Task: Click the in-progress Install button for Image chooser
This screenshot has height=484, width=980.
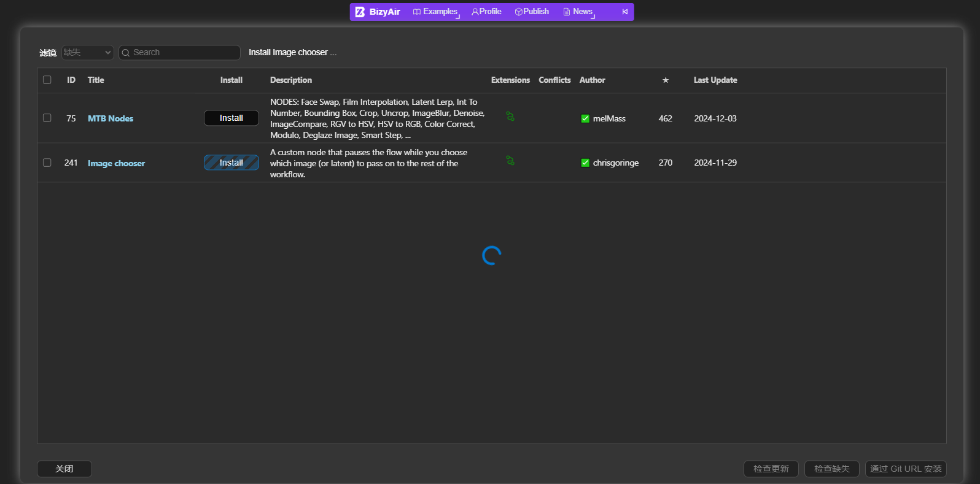Action: 231,163
